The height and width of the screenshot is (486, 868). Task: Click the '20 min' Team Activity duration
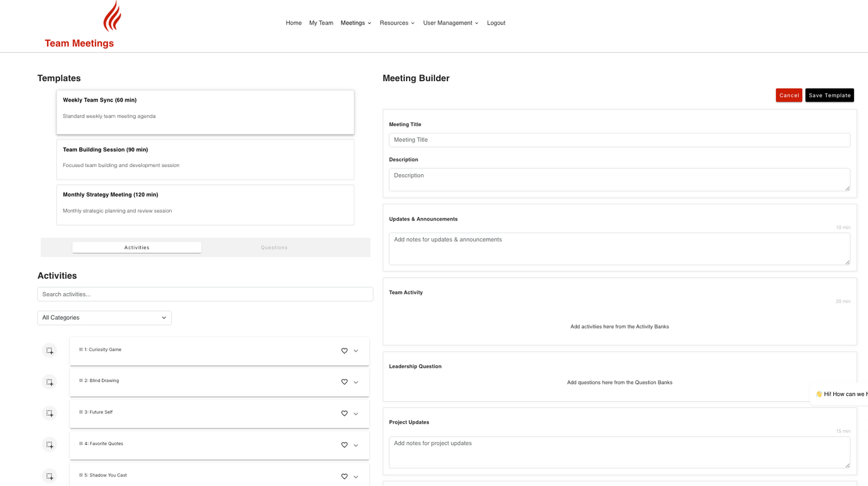[x=843, y=302]
